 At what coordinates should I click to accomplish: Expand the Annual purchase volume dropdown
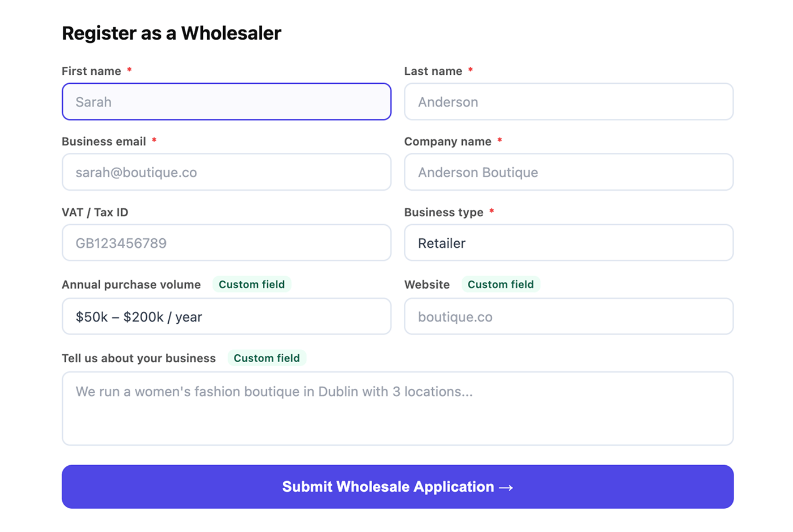[x=227, y=316]
